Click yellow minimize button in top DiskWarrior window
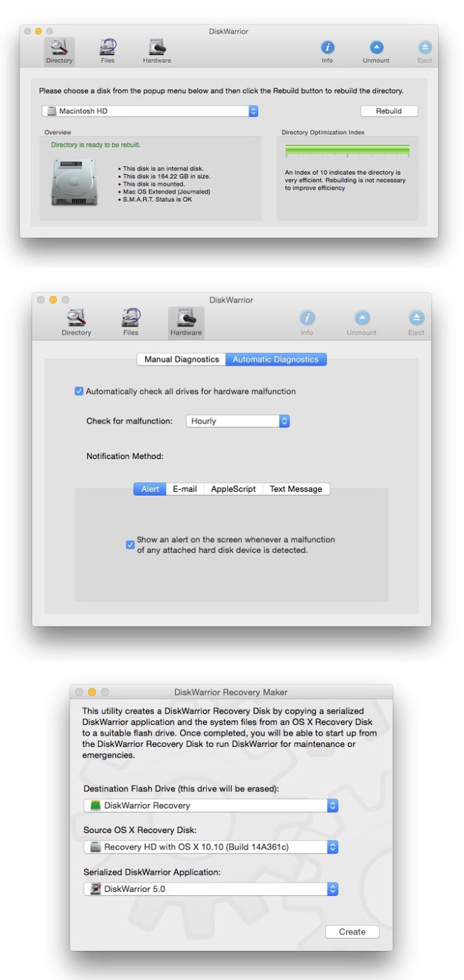 coord(38,31)
